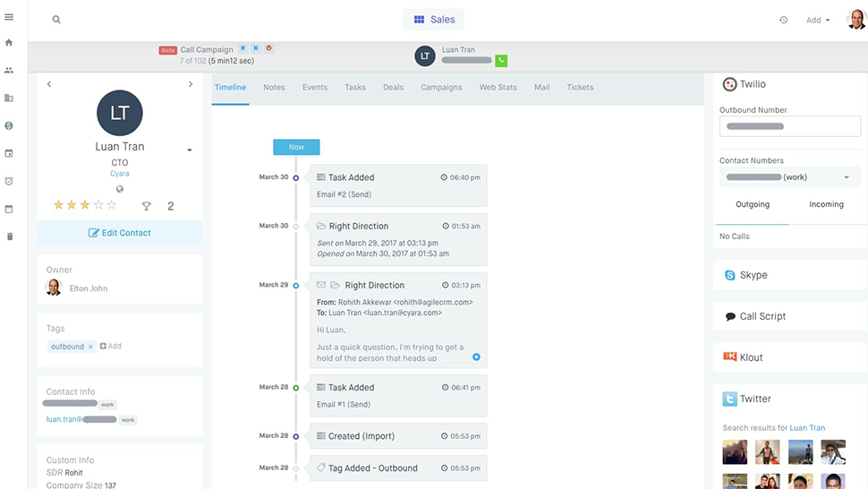
Task: Open the Add dropdown menu
Action: click(818, 20)
